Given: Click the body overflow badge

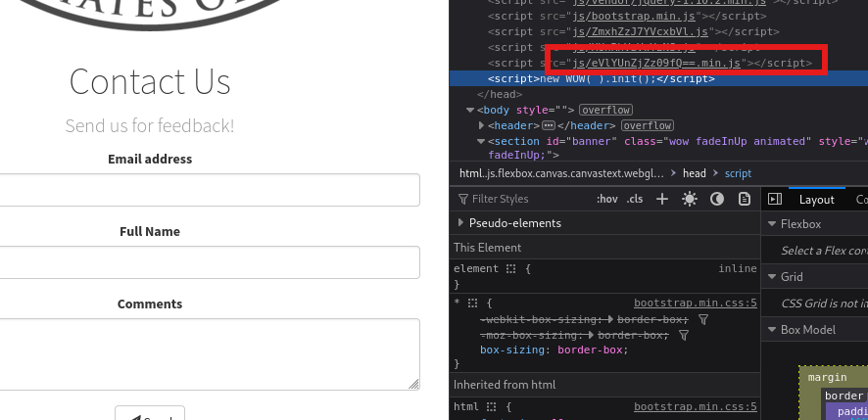Looking at the screenshot, I should pos(605,110).
